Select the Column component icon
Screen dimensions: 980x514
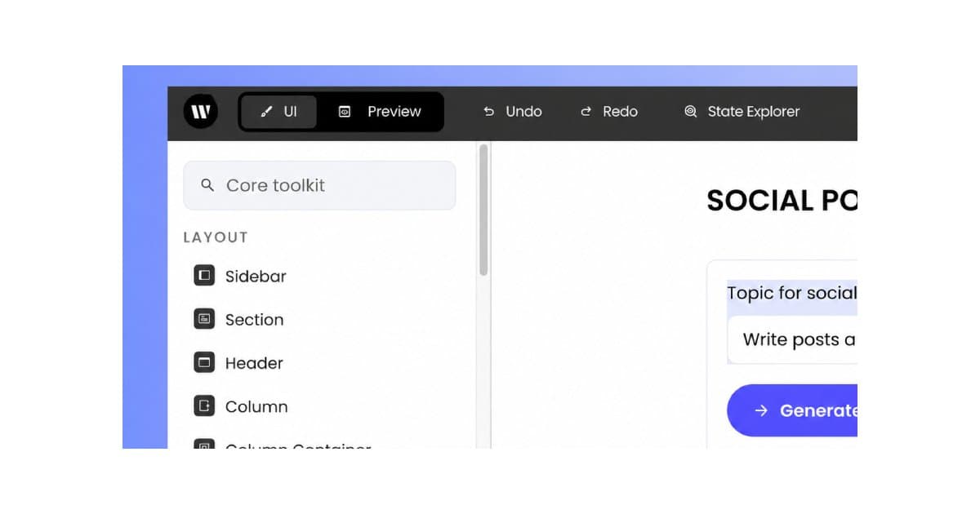204,405
